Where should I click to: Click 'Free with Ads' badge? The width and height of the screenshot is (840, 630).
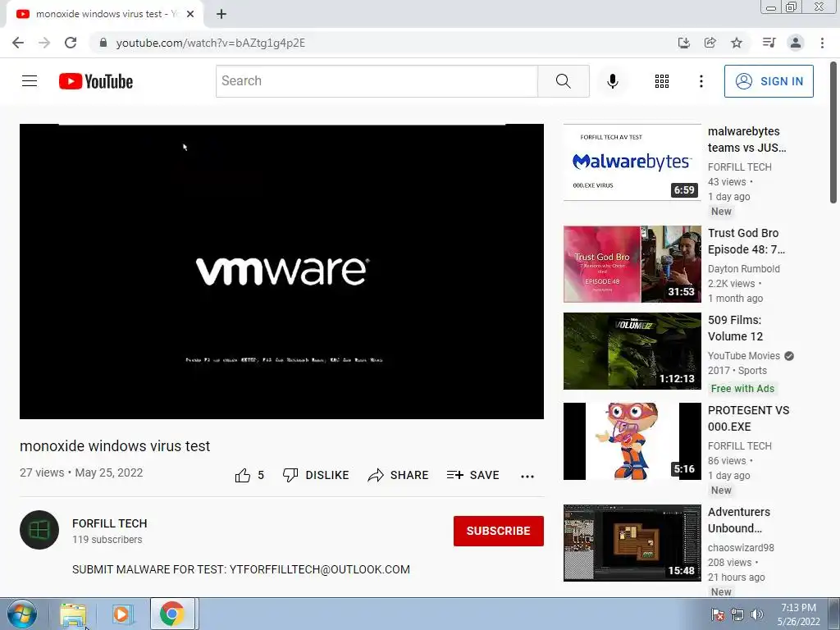(742, 388)
